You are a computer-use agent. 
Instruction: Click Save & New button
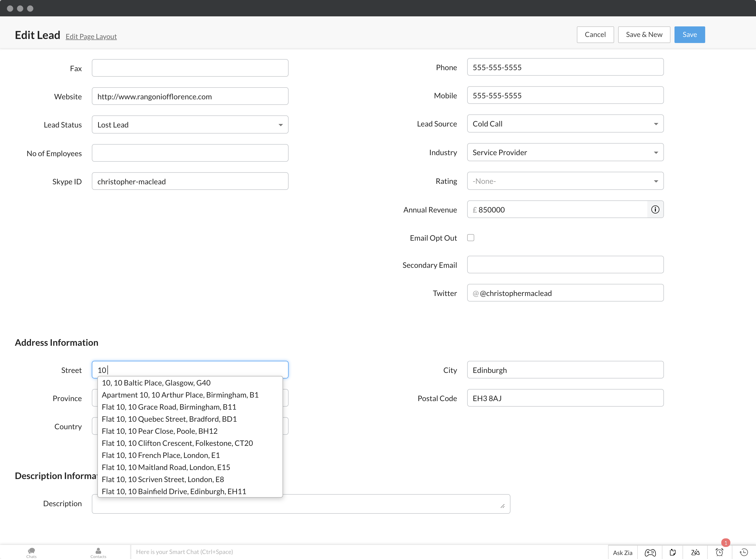click(x=644, y=34)
